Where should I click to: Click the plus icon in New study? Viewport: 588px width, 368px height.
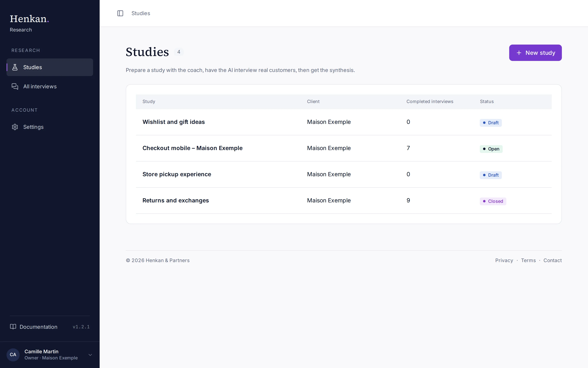tap(519, 53)
